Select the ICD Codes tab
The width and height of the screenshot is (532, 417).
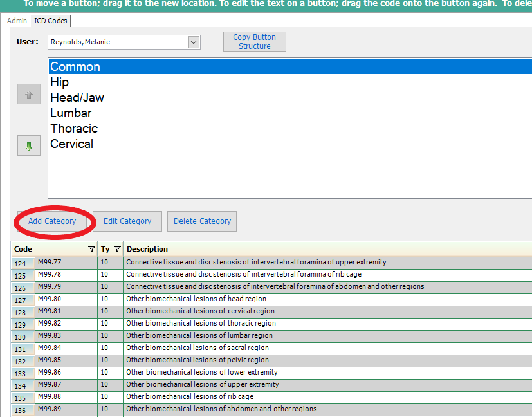point(50,21)
